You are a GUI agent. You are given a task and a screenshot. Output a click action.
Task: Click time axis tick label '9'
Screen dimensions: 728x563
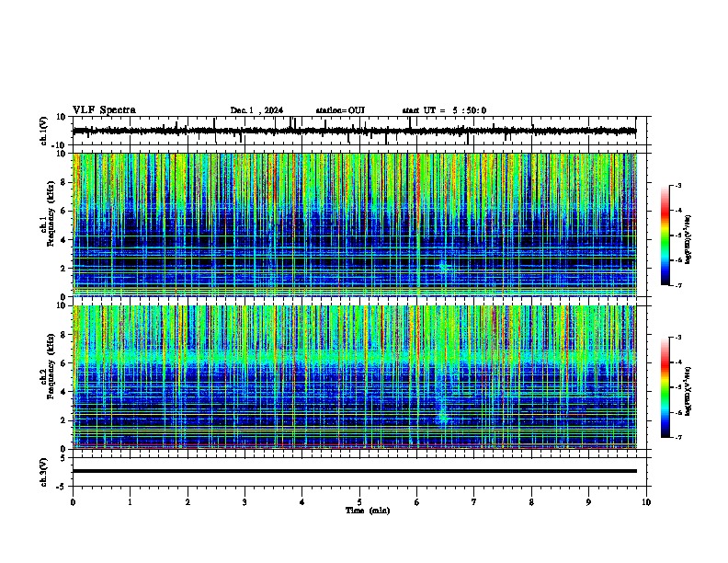(588, 502)
